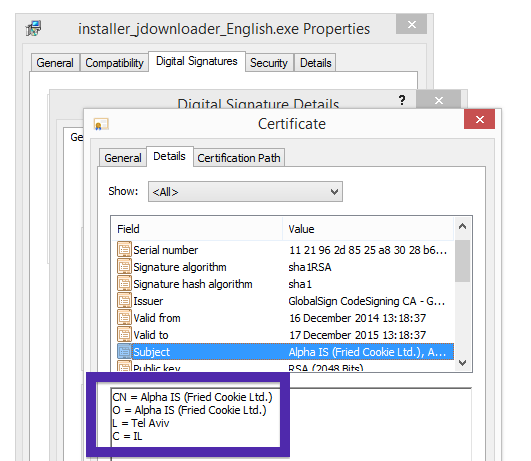This screenshot has height=461, width=531.
Task: Click the help question mark button
Action: [x=402, y=100]
